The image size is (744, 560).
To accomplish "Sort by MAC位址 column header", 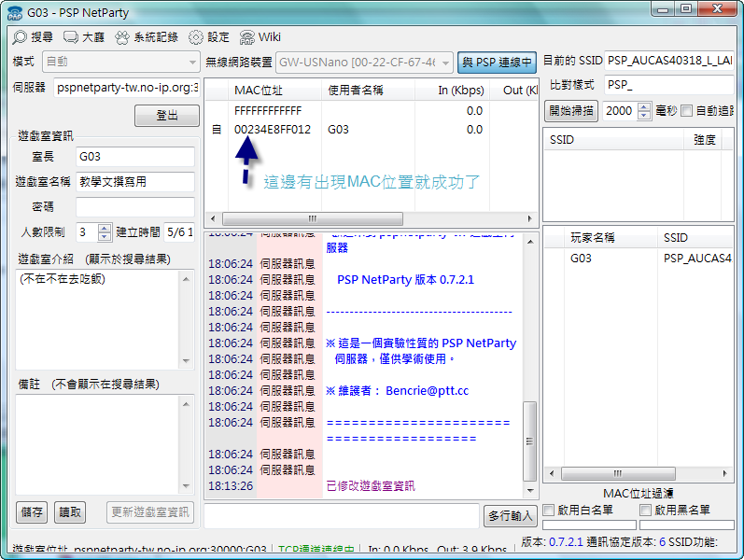I will [274, 91].
